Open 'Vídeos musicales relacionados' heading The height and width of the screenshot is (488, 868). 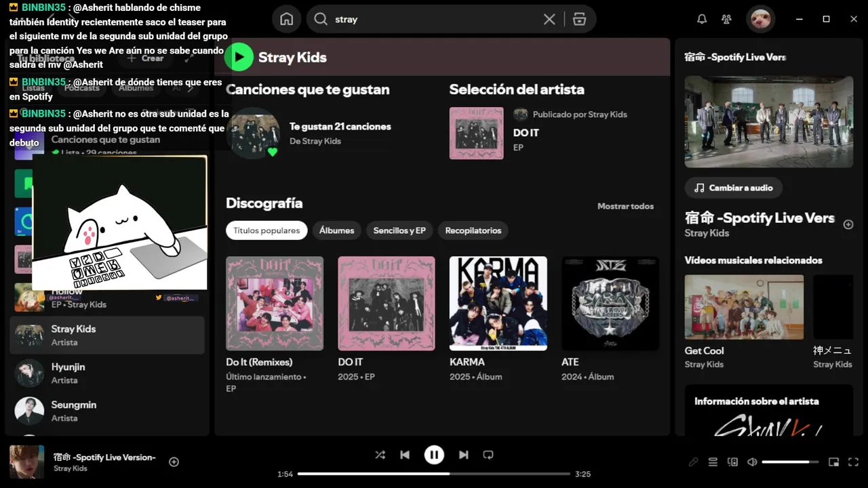753,260
